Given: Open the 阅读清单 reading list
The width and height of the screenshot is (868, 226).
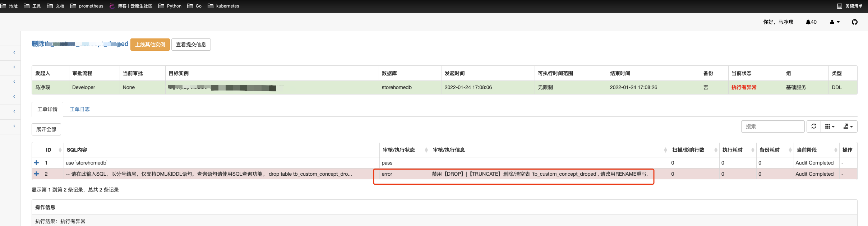Looking at the screenshot, I should pyautogui.click(x=850, y=6).
